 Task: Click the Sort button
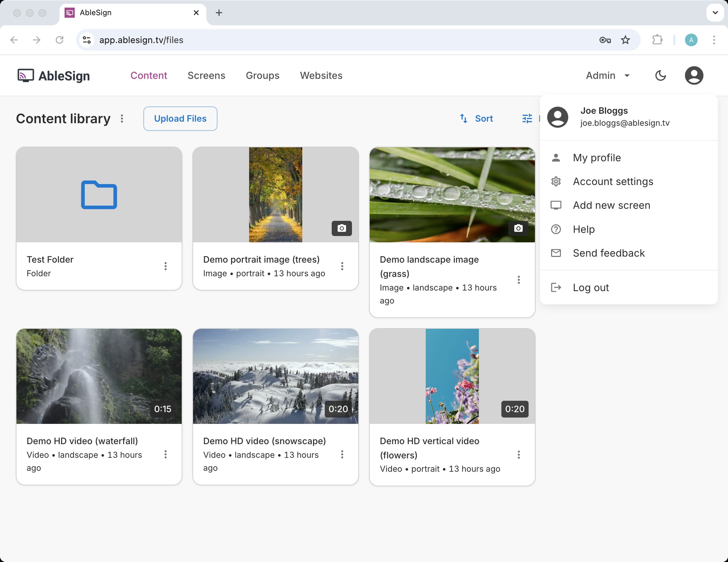pos(476,119)
